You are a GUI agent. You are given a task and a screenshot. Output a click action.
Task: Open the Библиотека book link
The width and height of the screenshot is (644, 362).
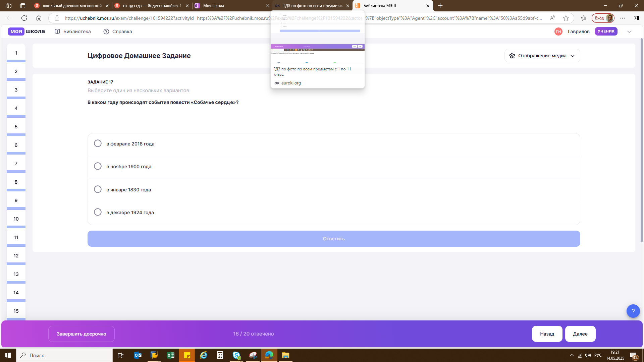click(x=73, y=32)
